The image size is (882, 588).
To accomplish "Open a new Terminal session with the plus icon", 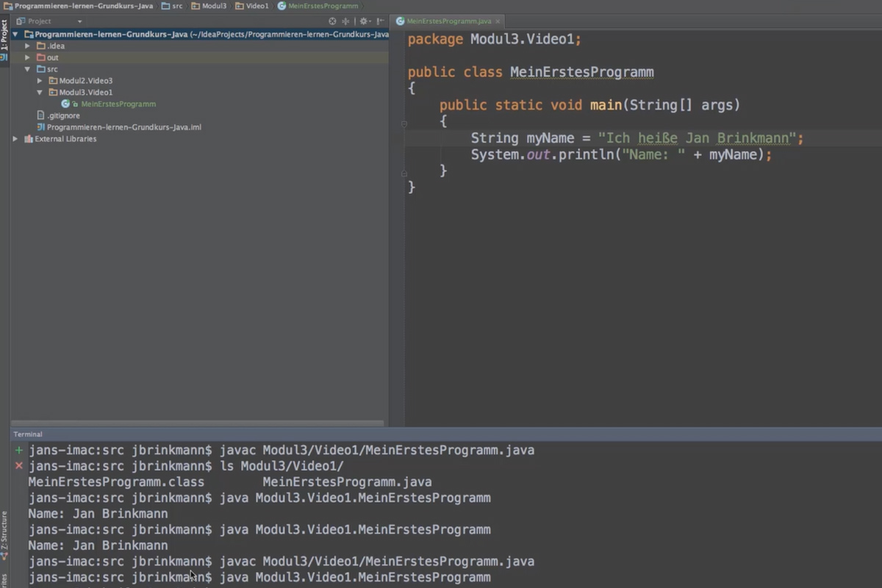I will coord(18,450).
